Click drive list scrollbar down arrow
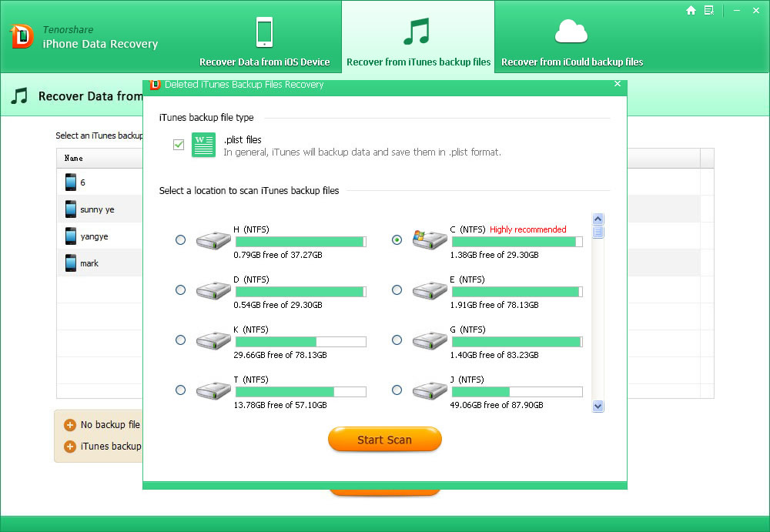This screenshot has height=532, width=770. (x=598, y=406)
